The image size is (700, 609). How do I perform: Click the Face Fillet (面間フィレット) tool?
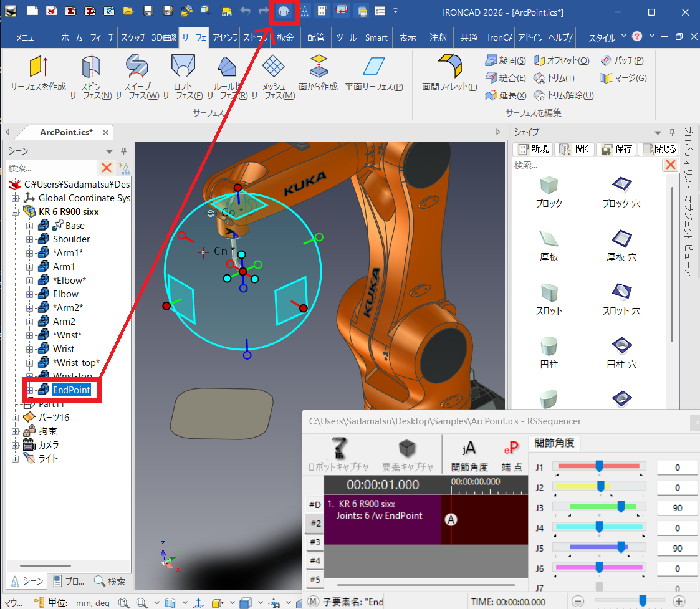449,72
